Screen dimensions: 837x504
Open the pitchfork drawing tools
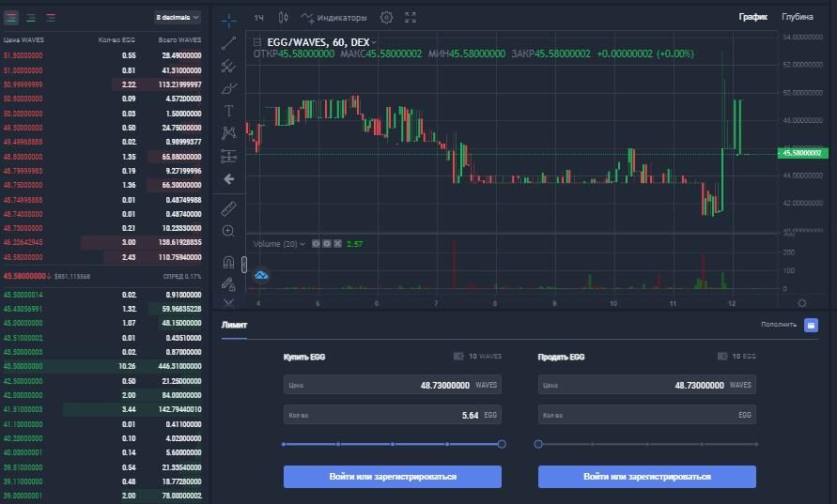228,66
